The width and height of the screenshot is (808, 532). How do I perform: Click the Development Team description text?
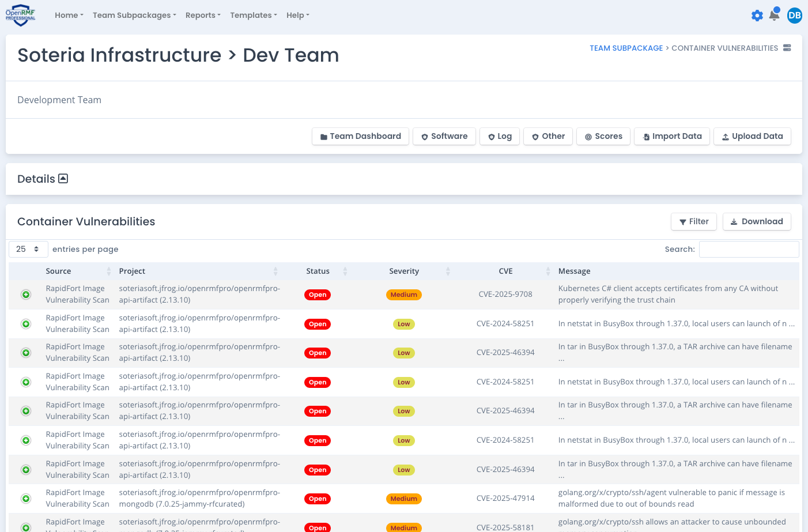click(x=59, y=100)
